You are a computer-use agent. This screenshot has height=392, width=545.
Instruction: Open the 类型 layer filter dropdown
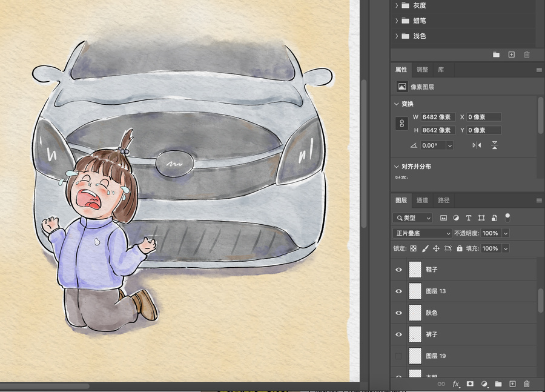tap(412, 218)
